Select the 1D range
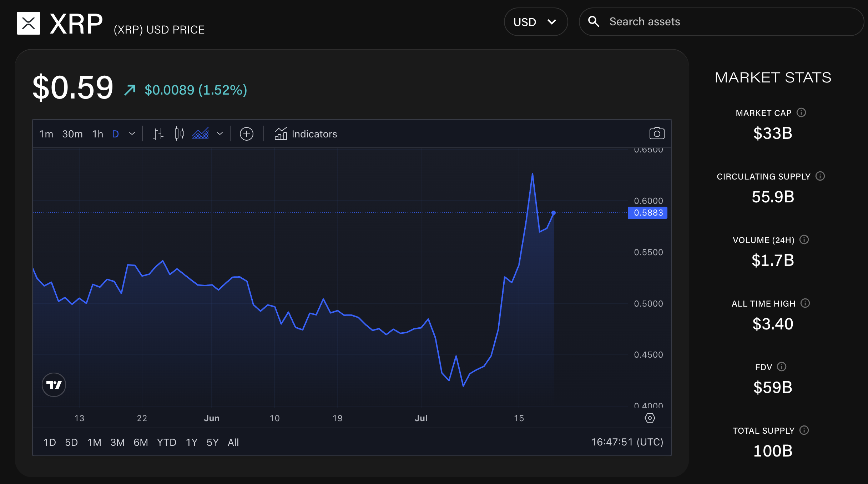 pos(50,443)
